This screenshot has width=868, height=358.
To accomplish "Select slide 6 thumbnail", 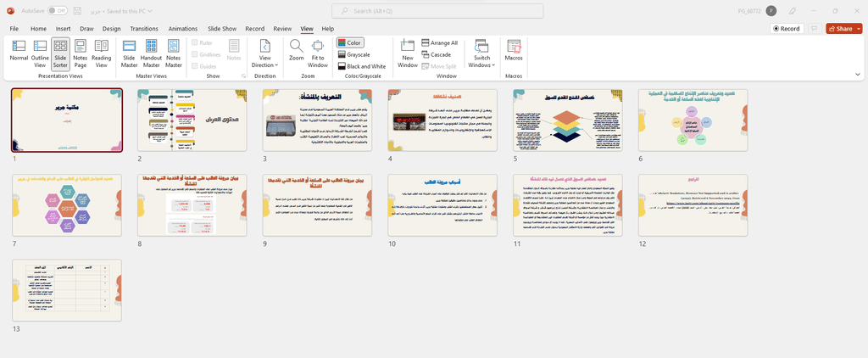I will 693,120.
